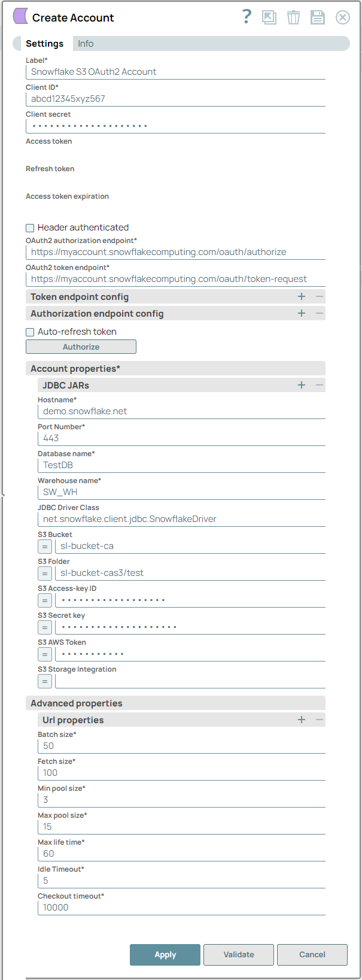Toggle expression mode for S3 Folder
Image resolution: width=362 pixels, height=980 pixels.
coord(44,573)
